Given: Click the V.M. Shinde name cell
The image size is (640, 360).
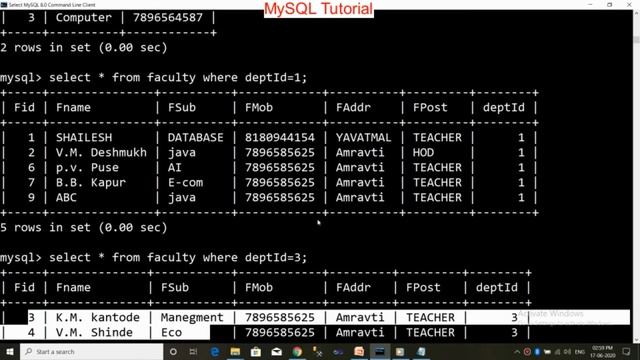Looking at the screenshot, I should 94,333.
